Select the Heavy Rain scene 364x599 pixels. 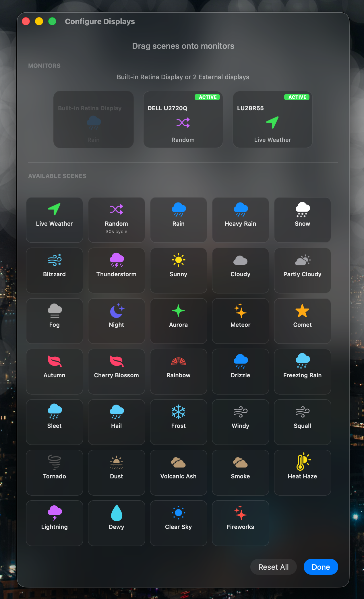click(241, 220)
